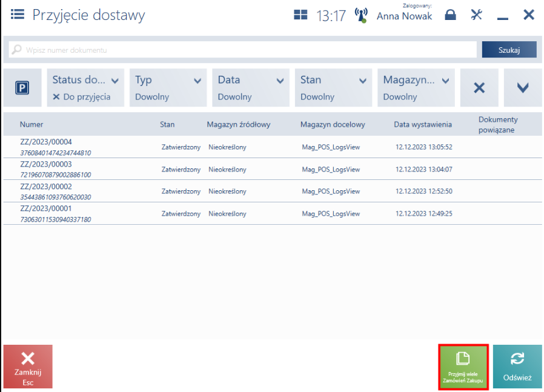Viewport: 544px width, 392px height.
Task: Expand the Status dokumentu filter dropdown
Action: pyautogui.click(x=114, y=81)
